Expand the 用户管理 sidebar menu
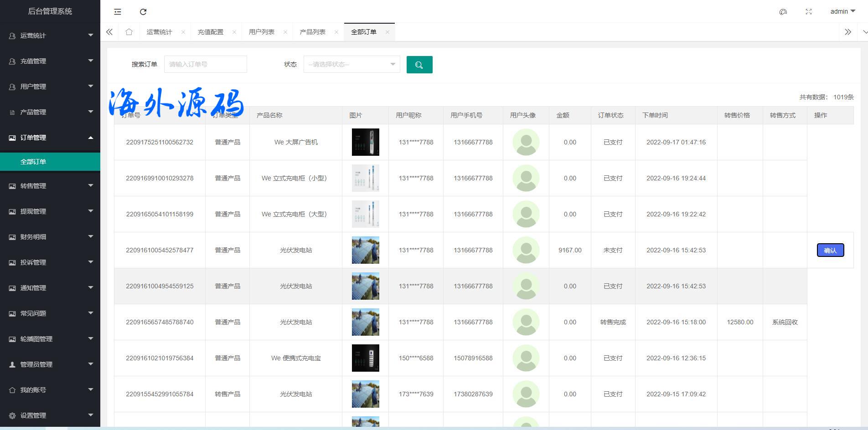This screenshot has height=430, width=868. coord(50,87)
